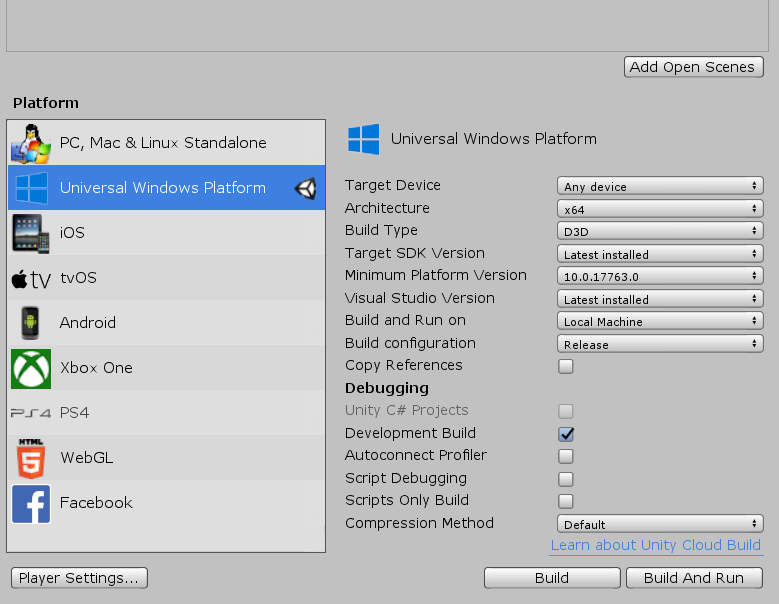This screenshot has height=604, width=779.
Task: Select the PC, Mac & Linux Standalone platform icon
Action: 31,144
